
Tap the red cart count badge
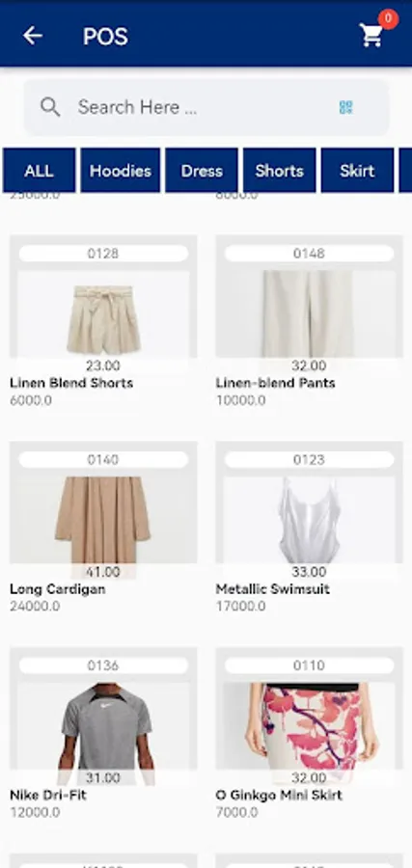[388, 19]
